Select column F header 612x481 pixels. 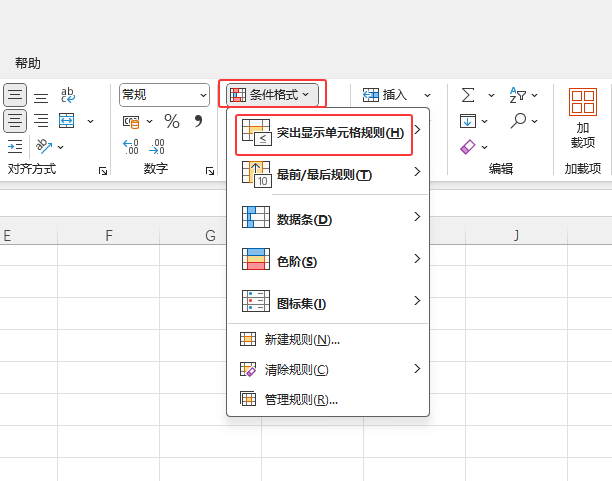click(x=108, y=236)
